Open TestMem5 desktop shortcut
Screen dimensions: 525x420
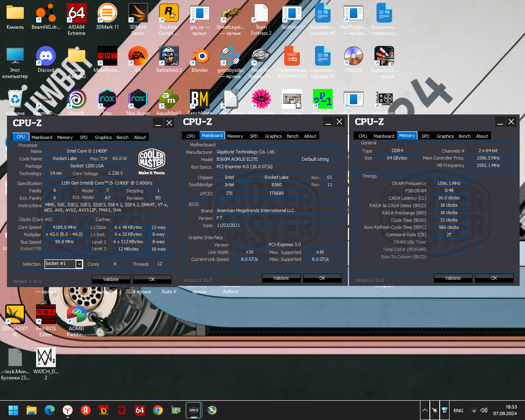(292, 17)
